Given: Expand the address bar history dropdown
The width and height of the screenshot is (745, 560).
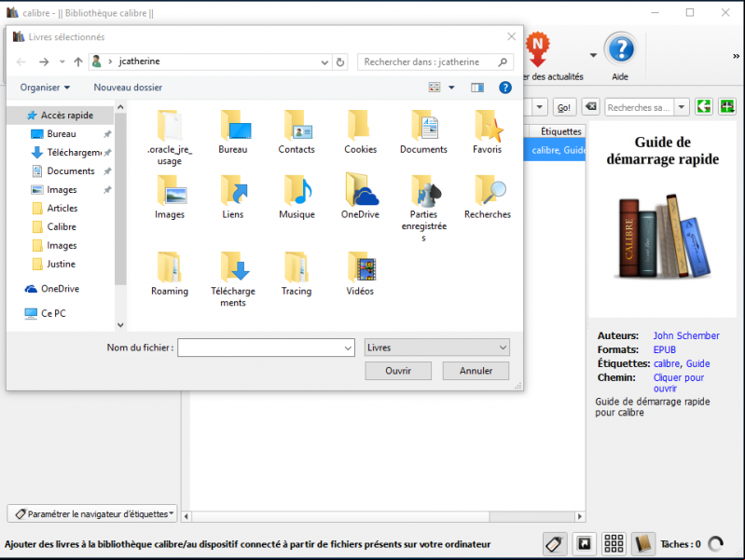Looking at the screenshot, I should (324, 62).
